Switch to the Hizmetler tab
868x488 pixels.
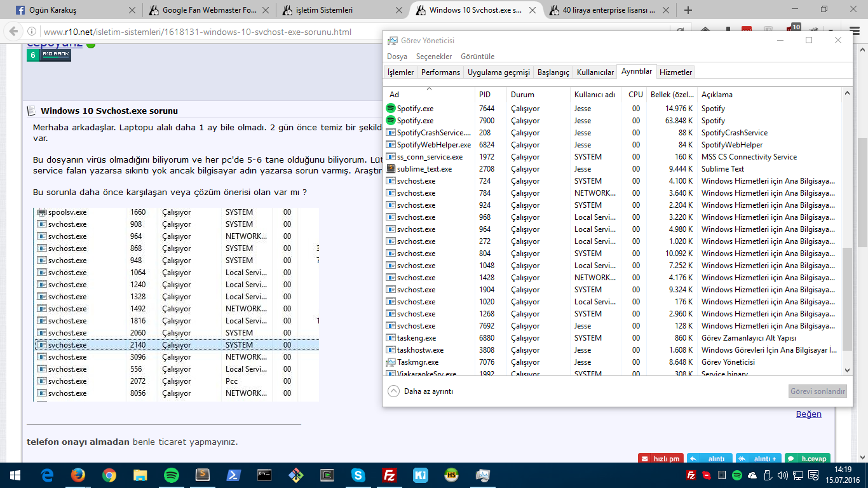click(x=675, y=72)
